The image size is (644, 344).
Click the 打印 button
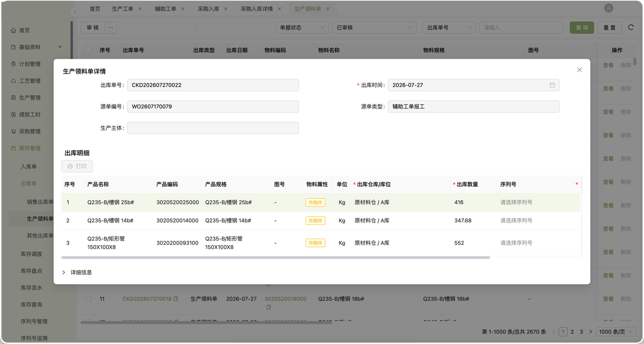(x=77, y=166)
